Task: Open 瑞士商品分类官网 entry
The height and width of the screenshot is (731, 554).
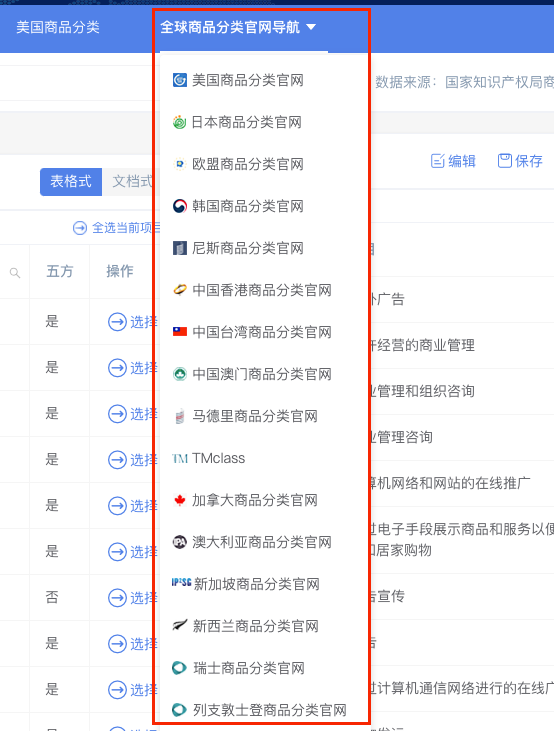Action: [249, 668]
